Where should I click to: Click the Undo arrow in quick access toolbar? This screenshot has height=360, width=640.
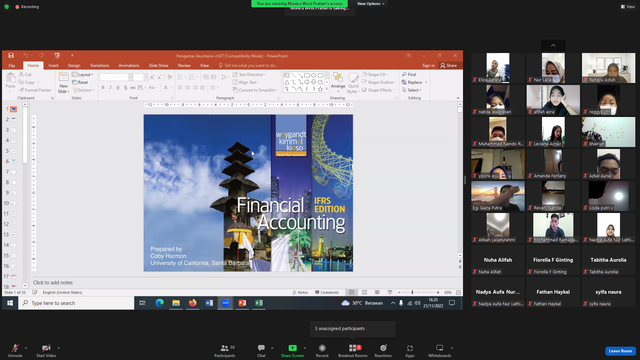click(26, 56)
